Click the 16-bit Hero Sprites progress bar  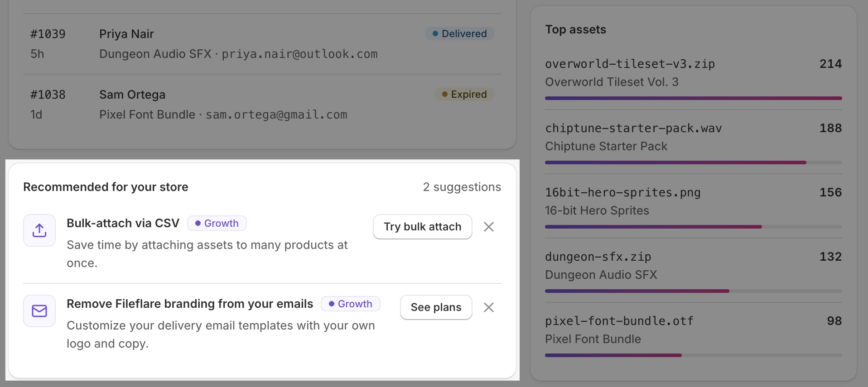[694, 227]
